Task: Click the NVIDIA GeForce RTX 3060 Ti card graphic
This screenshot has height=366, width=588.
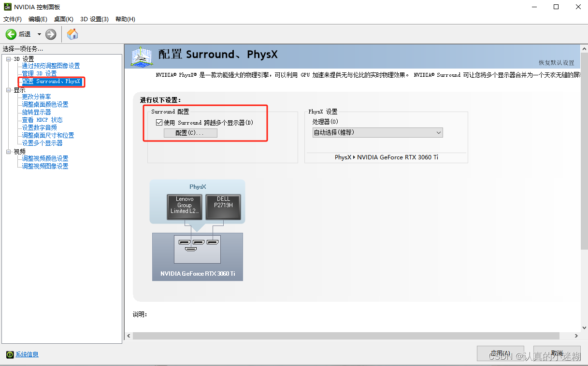Action: tap(198, 256)
